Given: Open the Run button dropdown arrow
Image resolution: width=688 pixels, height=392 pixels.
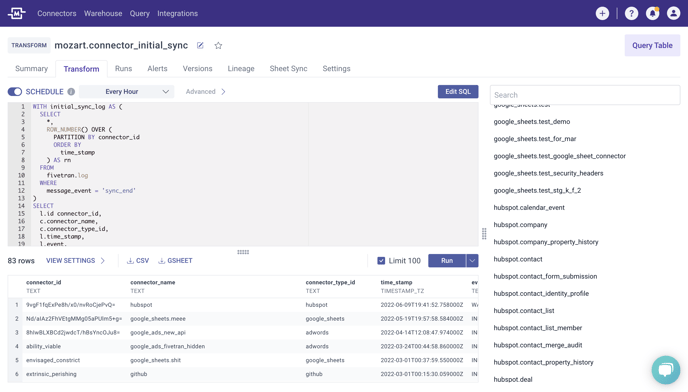Looking at the screenshot, I should [472, 260].
